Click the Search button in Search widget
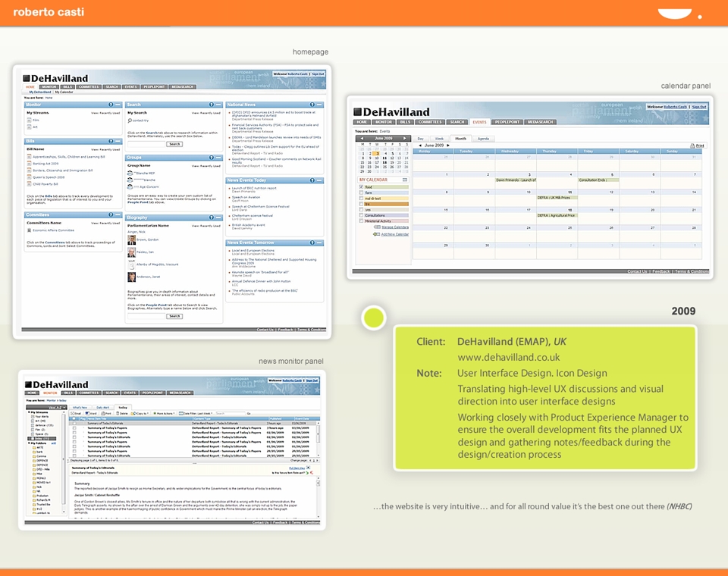Viewport: 728px width, 576px height. coord(174,144)
